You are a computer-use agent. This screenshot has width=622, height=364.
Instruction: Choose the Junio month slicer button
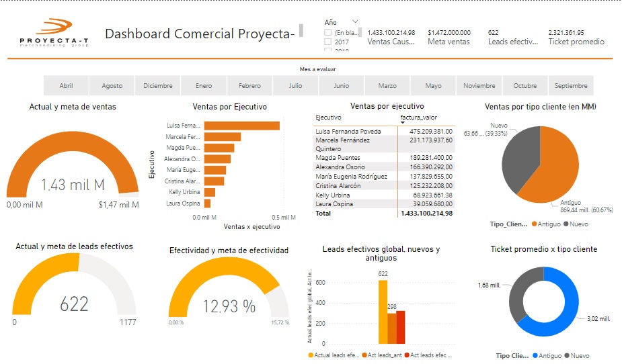(341, 85)
